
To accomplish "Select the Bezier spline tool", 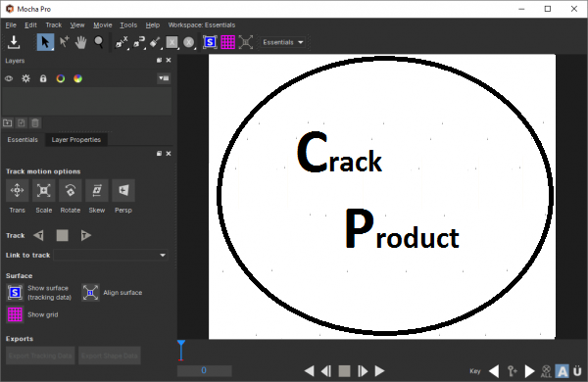I will [139, 42].
